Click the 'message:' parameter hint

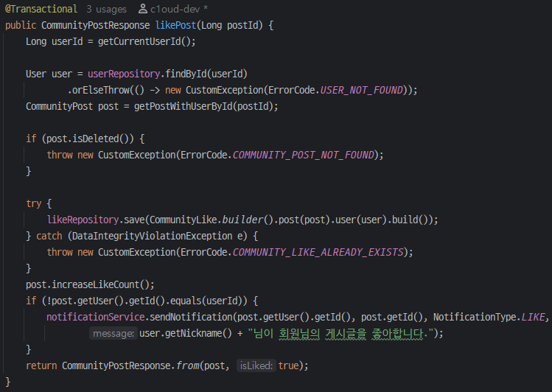[113, 333]
